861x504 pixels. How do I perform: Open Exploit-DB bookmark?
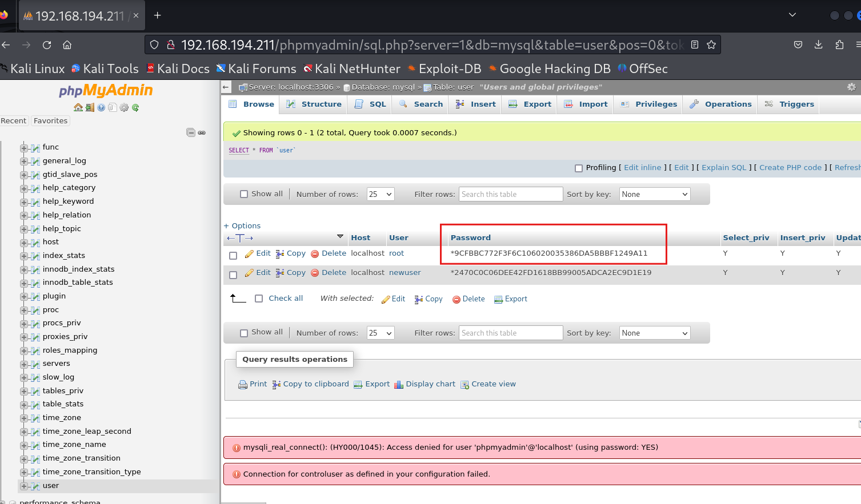pos(444,68)
